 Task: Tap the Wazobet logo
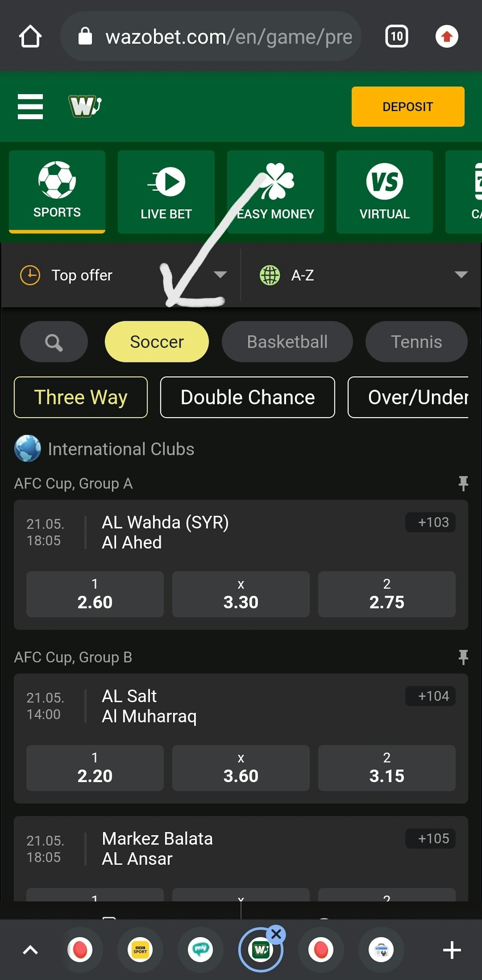(85, 106)
